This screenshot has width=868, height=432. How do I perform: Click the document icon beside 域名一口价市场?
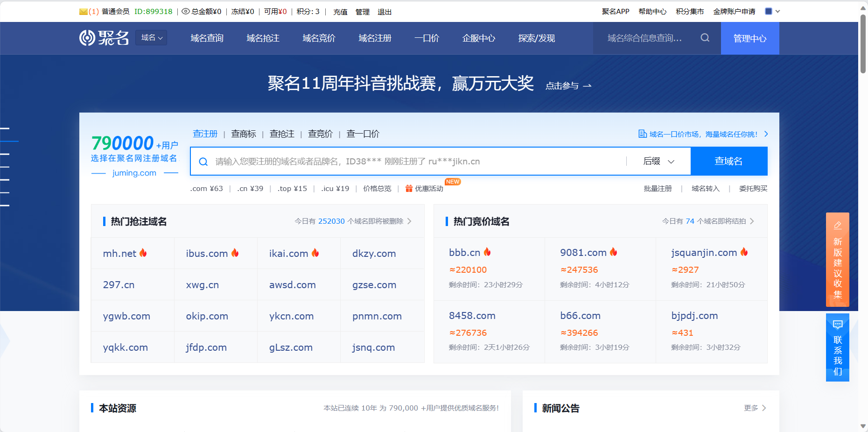643,134
